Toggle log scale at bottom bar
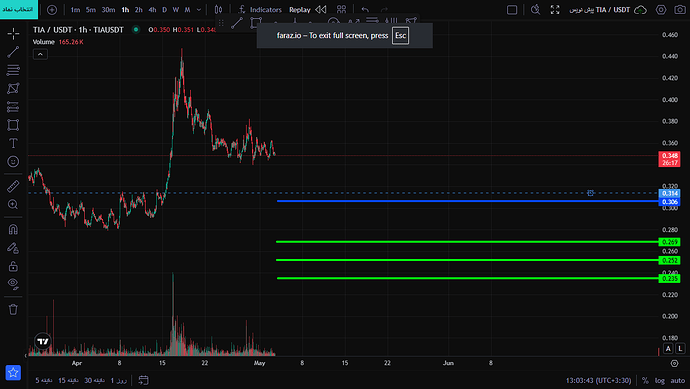Viewport: 690px width, 389px height. 660,381
